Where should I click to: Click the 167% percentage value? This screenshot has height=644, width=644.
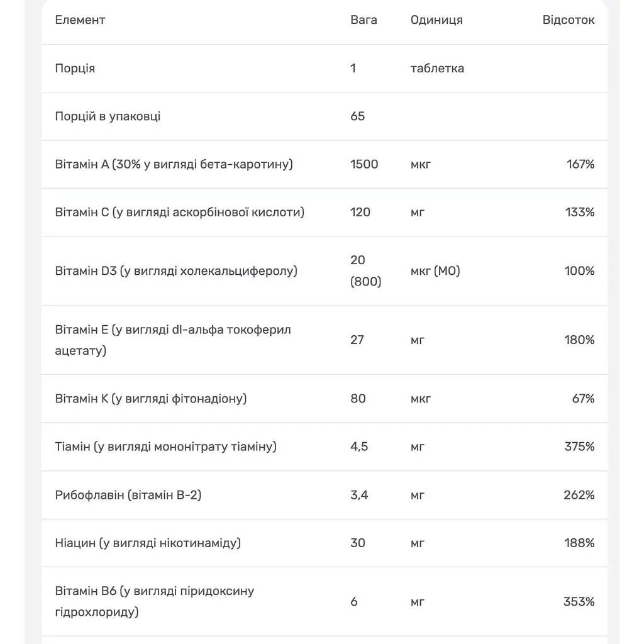click(x=580, y=164)
